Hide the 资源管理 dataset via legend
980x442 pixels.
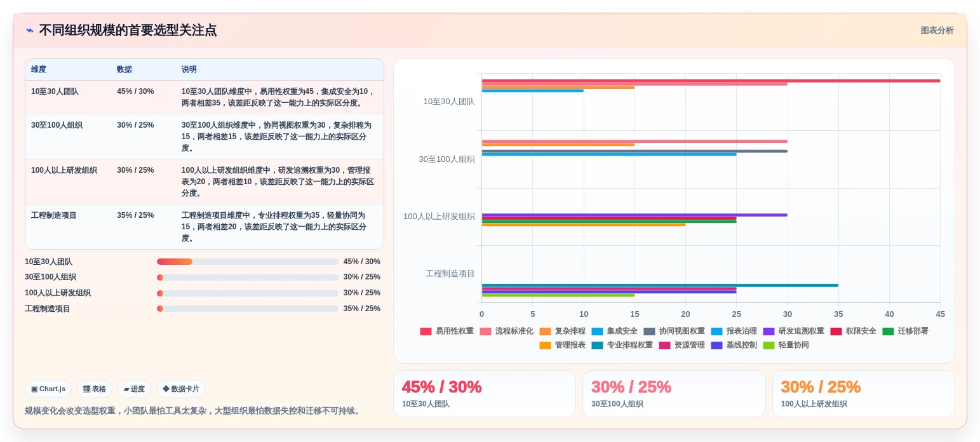point(682,345)
